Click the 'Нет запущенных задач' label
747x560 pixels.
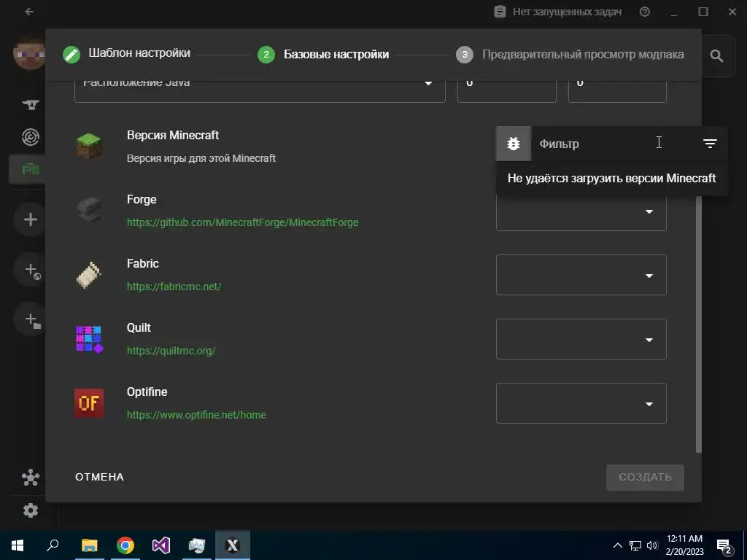567,12
